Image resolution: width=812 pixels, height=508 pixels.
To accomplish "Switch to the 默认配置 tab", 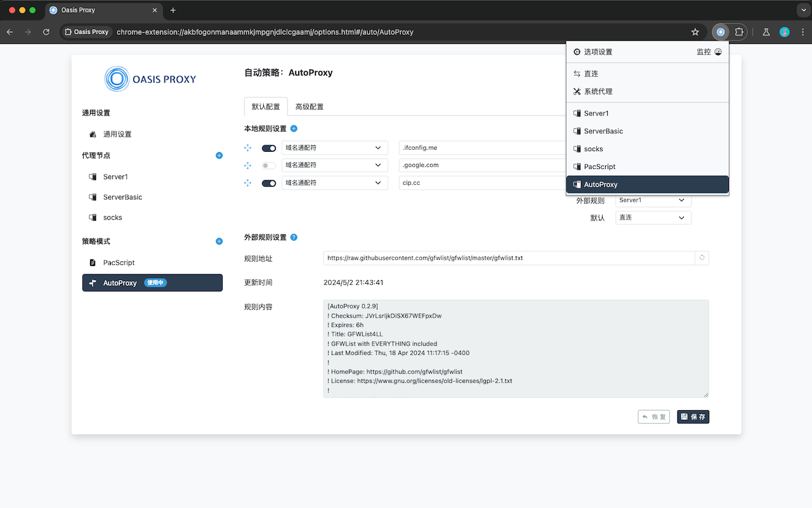I will (266, 107).
